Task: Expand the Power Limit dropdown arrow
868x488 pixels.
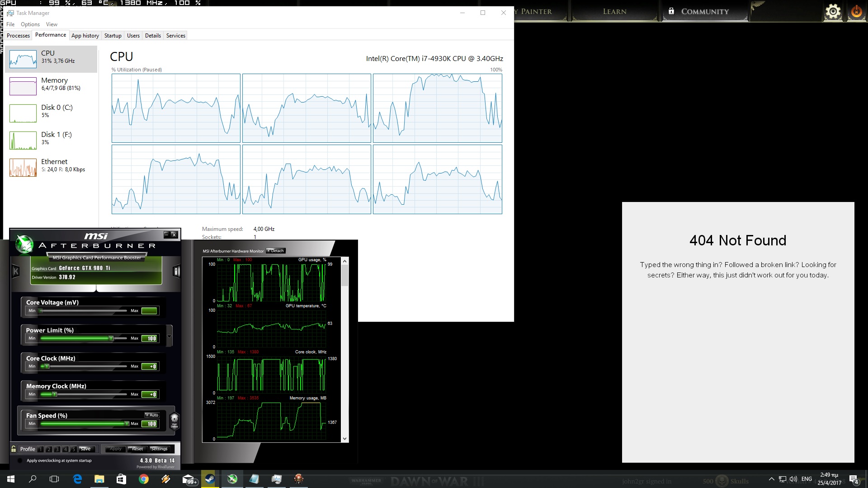Action: [170, 336]
